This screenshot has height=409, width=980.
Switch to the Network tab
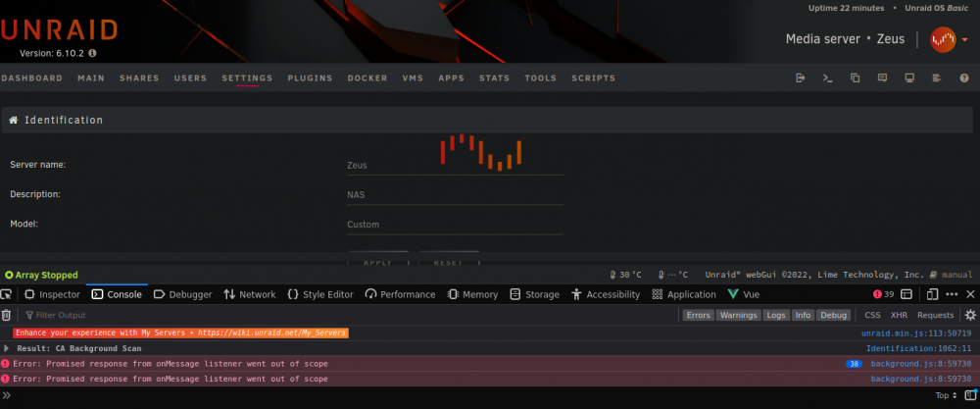click(249, 294)
